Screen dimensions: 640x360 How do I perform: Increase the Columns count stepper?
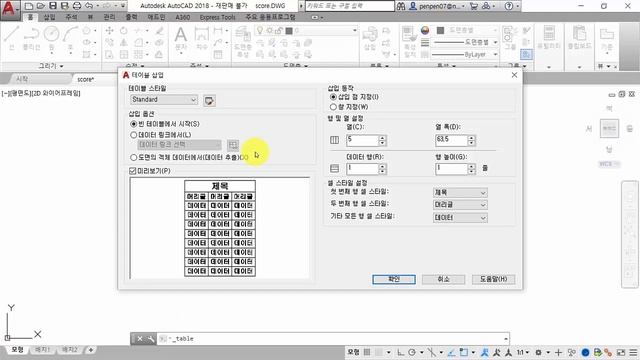tap(382, 138)
